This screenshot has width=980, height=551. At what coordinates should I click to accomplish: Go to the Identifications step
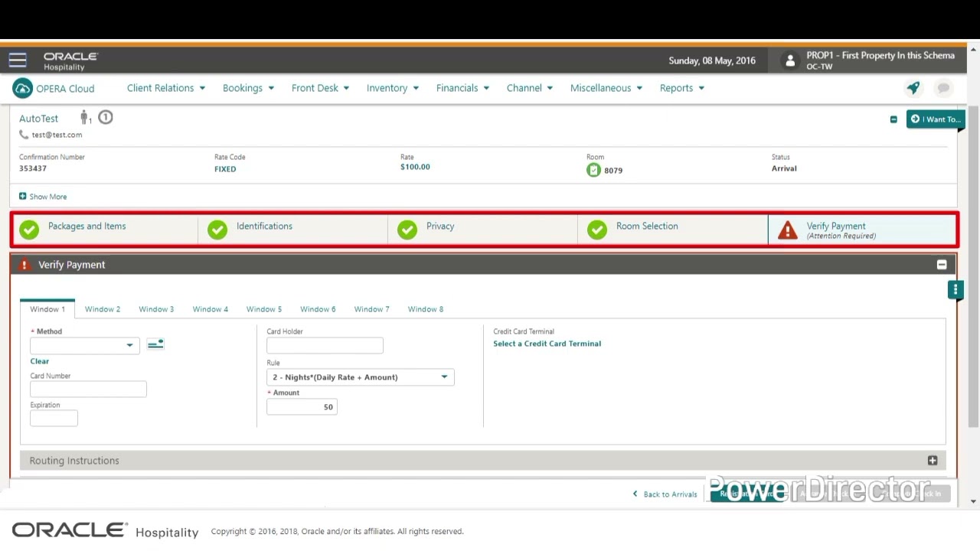coord(293,230)
